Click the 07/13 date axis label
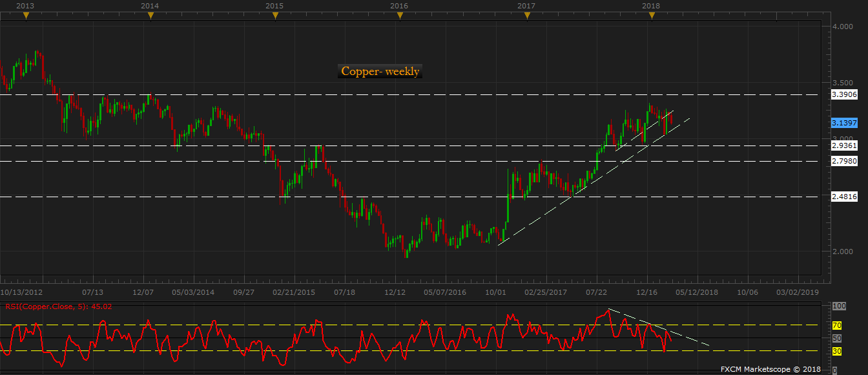 [93, 292]
